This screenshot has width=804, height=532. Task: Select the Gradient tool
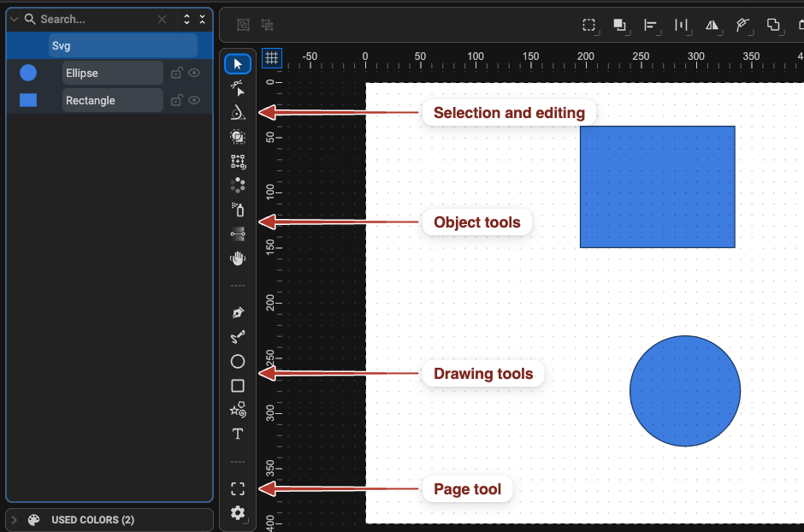(x=238, y=233)
